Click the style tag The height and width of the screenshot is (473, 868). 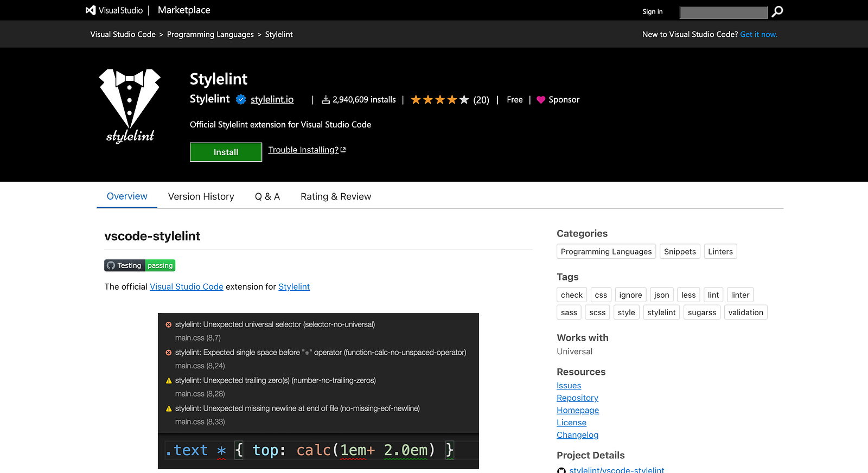click(x=627, y=312)
